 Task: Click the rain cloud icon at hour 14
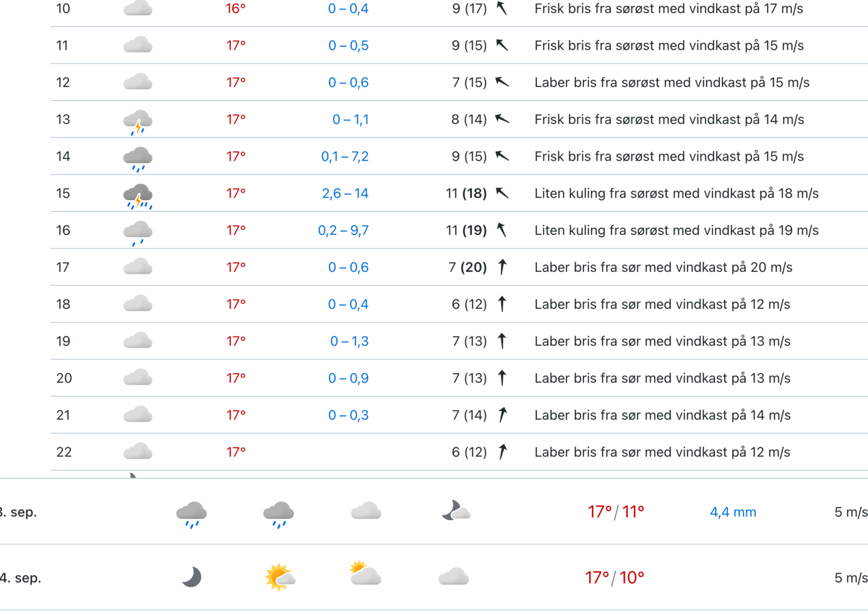[138, 159]
